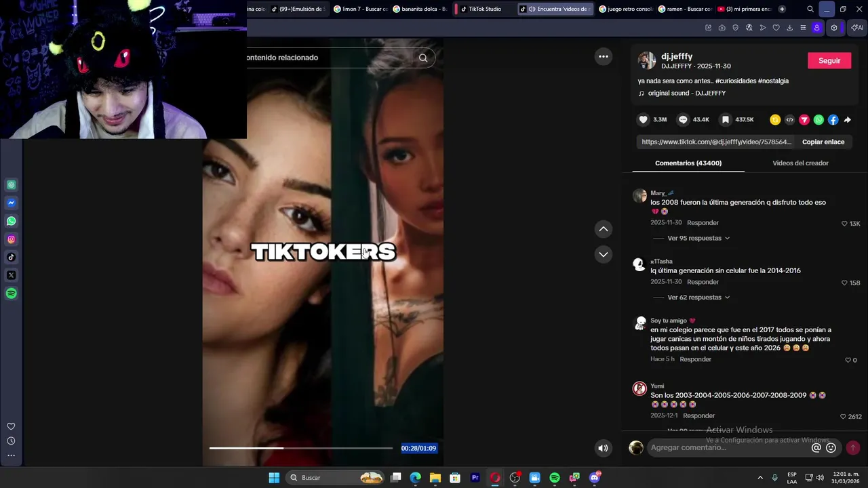
Task: Like Yumi's comment heart showing 2612
Action: click(x=843, y=417)
